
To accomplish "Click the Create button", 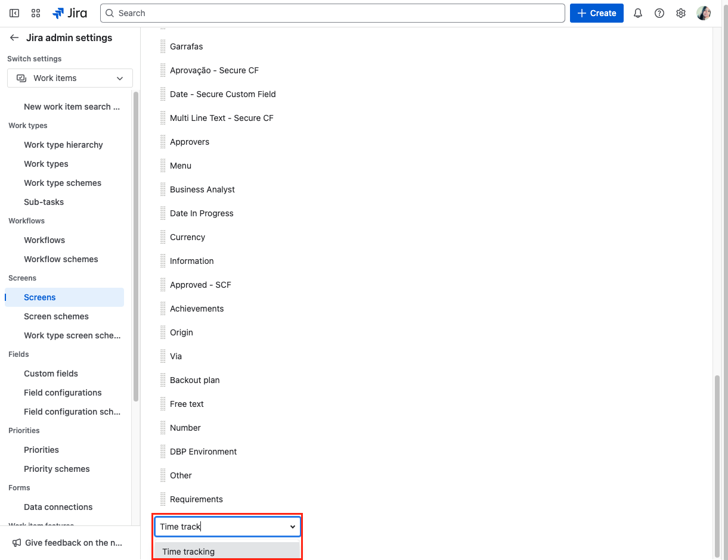I will [x=596, y=13].
